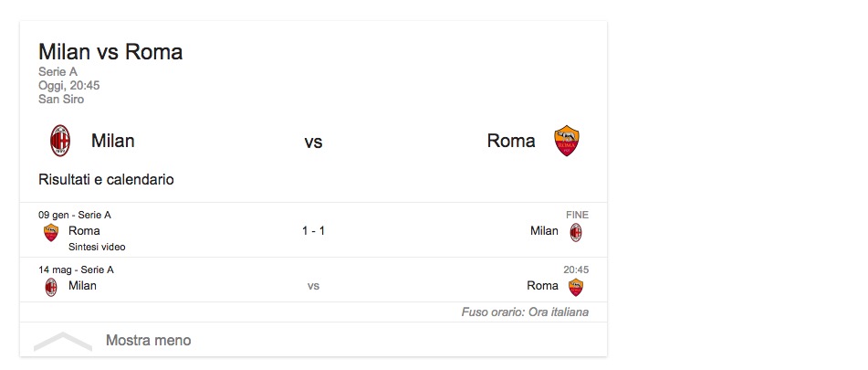Select Roma team name in header
This screenshot has width=868, height=370.
click(511, 141)
